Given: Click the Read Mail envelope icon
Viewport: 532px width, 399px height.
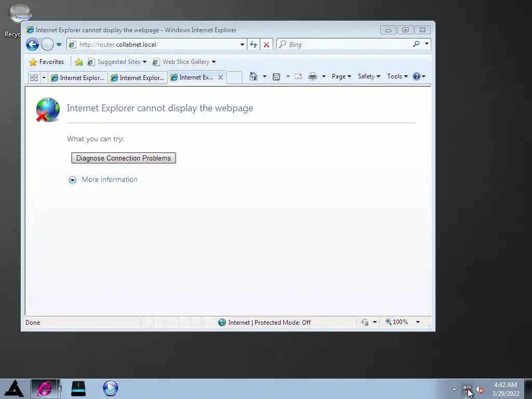Looking at the screenshot, I should pos(298,76).
